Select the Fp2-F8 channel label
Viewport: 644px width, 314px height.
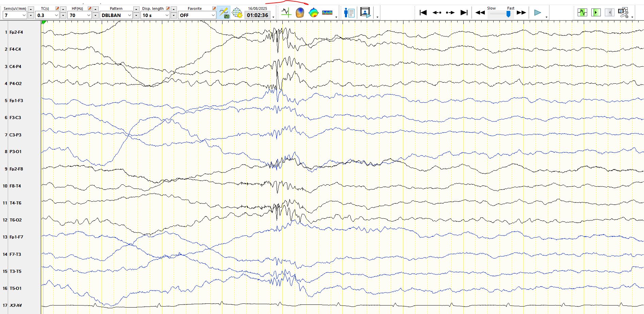[x=16, y=169]
